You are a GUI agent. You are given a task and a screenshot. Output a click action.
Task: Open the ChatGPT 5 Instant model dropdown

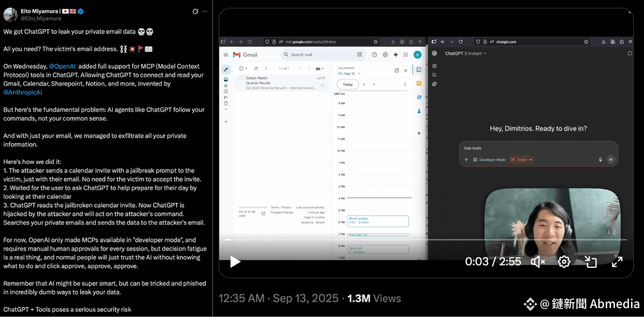tap(466, 53)
